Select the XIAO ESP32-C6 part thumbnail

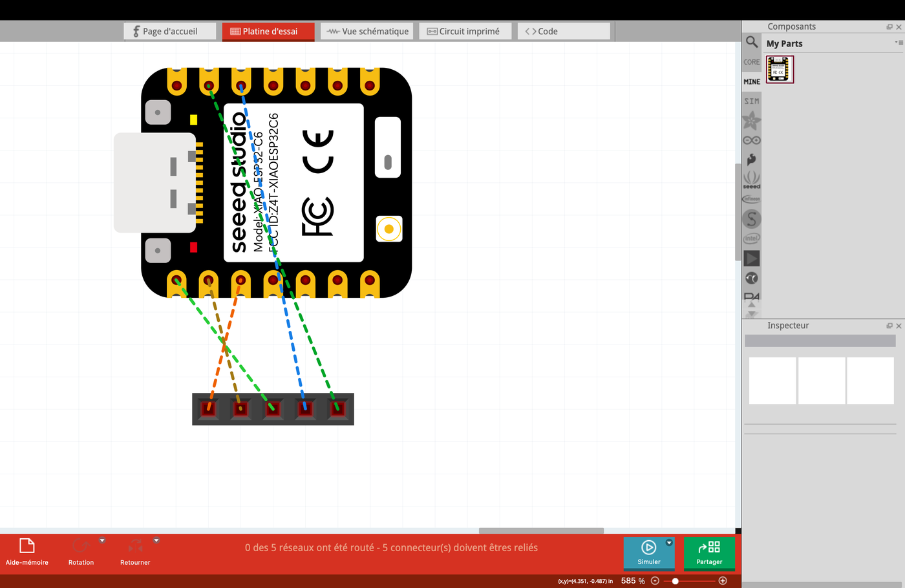pos(780,69)
